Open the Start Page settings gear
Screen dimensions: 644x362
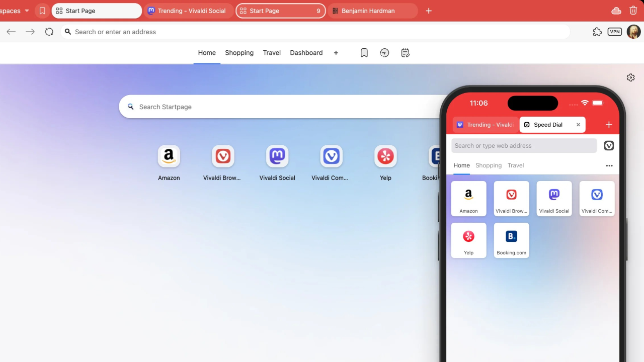pyautogui.click(x=630, y=77)
